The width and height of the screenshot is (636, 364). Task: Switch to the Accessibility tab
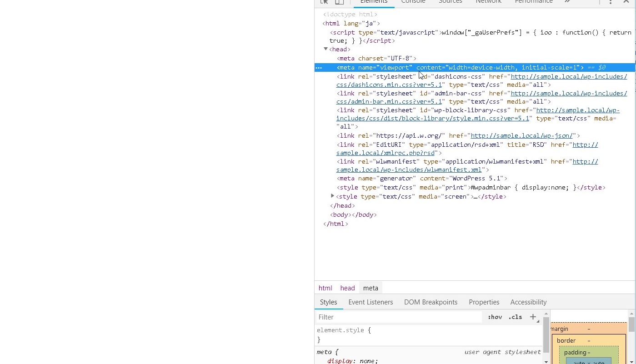[528, 302]
